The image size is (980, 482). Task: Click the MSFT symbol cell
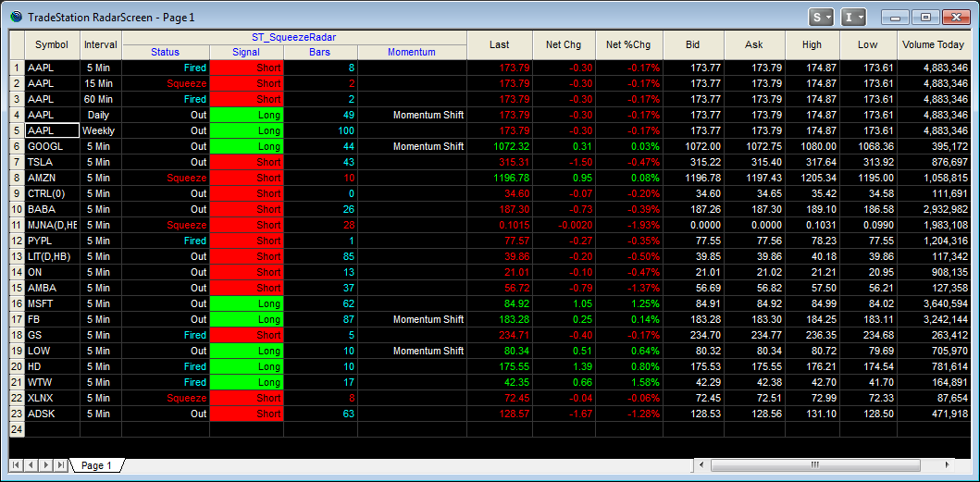coord(53,303)
